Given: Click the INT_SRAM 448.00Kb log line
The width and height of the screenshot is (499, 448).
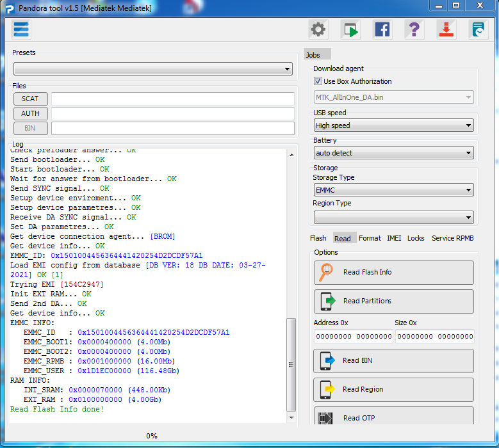Looking at the screenshot, I should tap(97, 390).
